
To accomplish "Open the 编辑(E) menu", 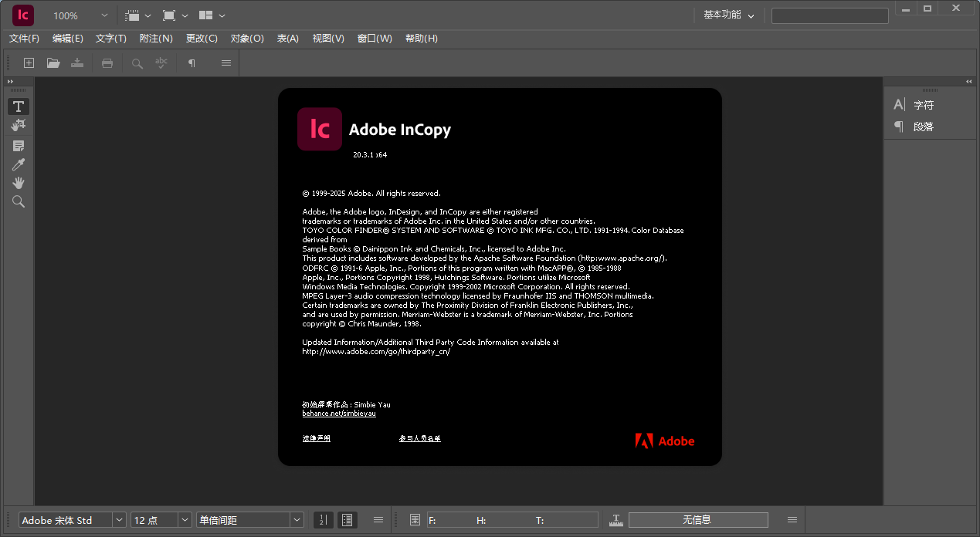I will tap(68, 39).
